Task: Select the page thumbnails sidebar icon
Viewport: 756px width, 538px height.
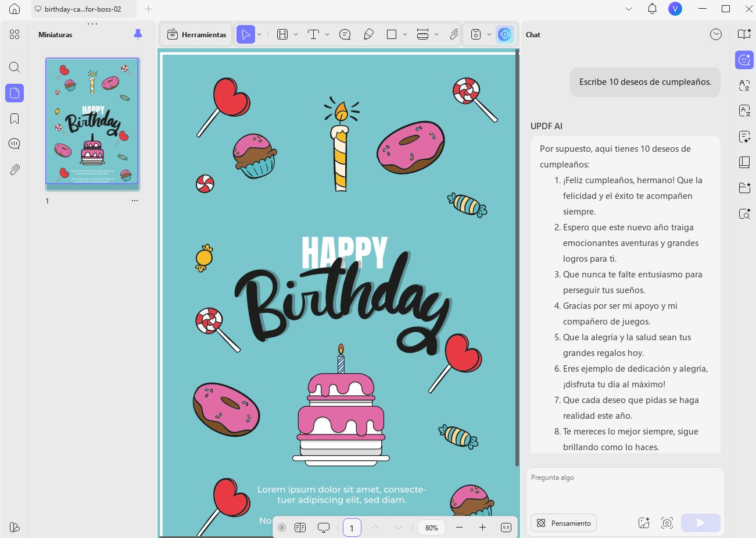Action: pyautogui.click(x=15, y=93)
